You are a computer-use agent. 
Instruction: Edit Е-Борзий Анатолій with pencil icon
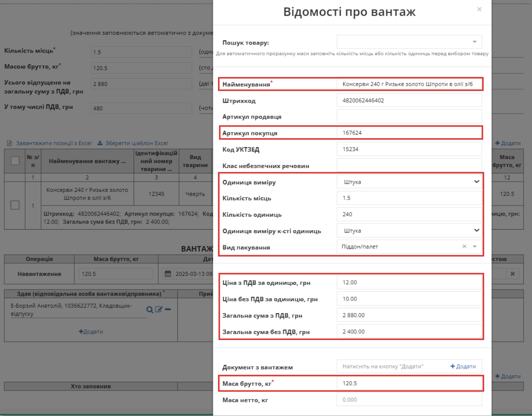tap(159, 309)
